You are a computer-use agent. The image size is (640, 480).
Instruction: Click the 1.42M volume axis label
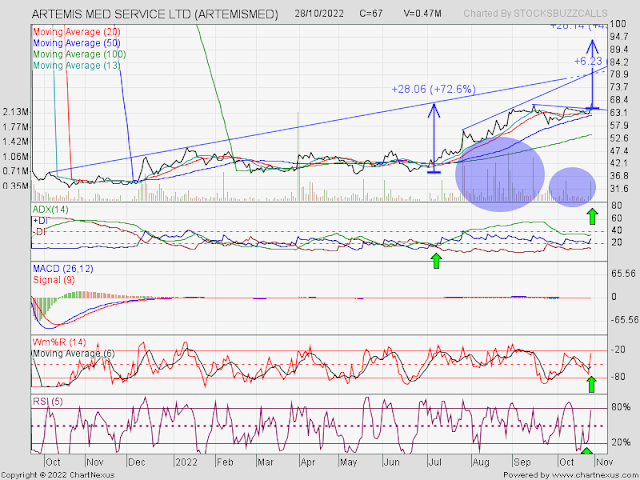[x=16, y=142]
